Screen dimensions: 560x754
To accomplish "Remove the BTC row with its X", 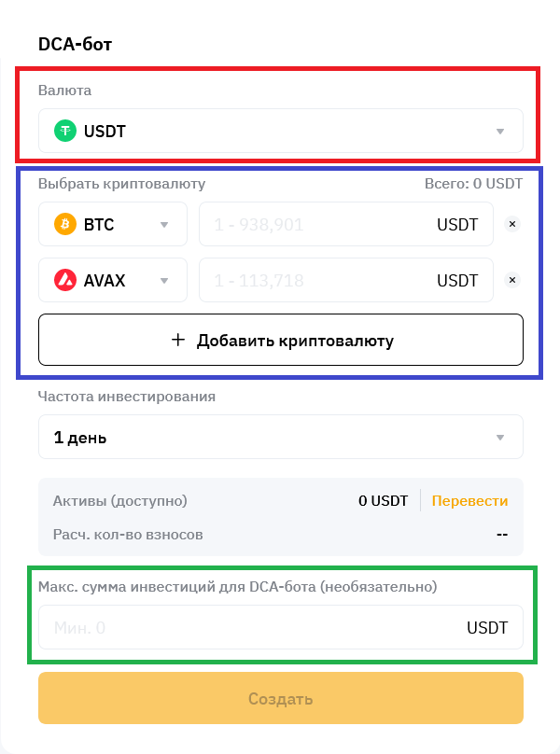I will click(x=511, y=225).
